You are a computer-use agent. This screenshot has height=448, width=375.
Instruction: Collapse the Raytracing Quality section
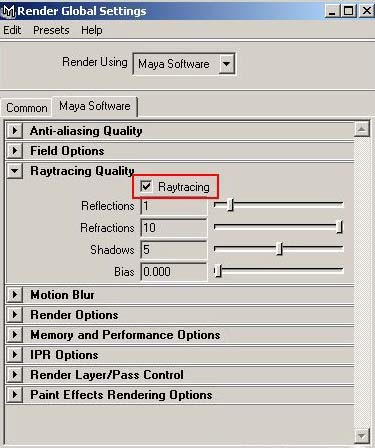tap(15, 171)
